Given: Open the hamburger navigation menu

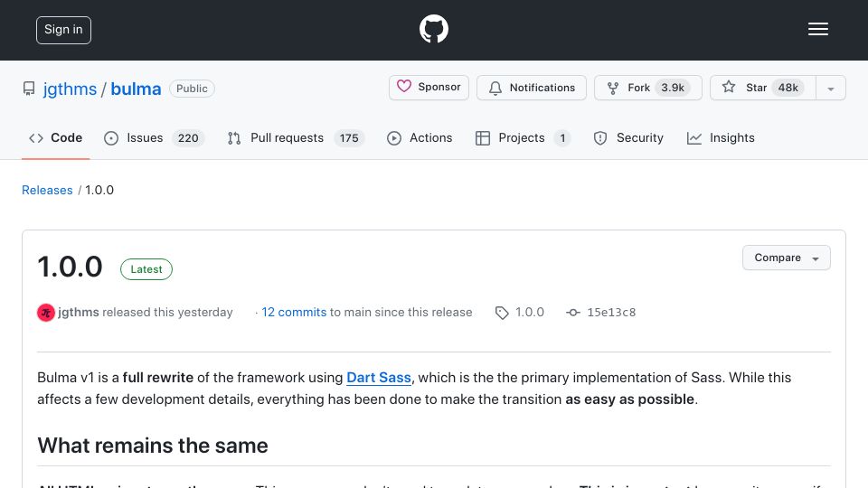Looking at the screenshot, I should click(x=817, y=29).
